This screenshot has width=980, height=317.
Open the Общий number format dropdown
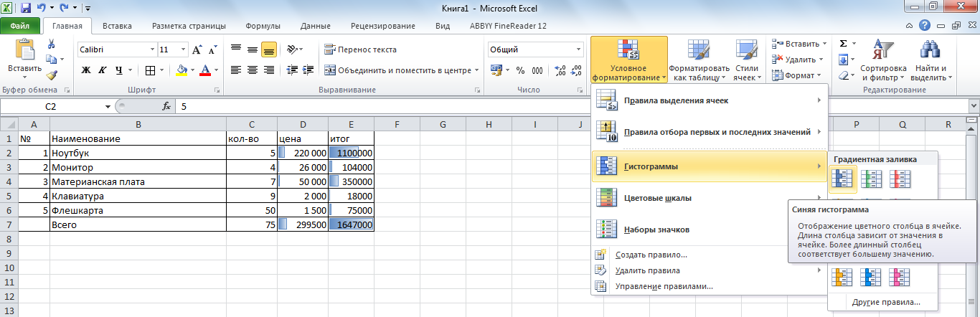579,50
